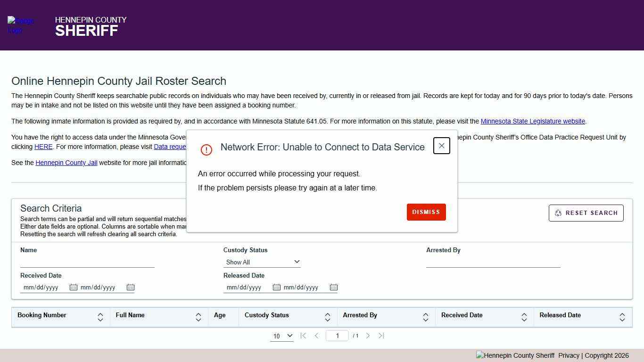Open the rows-per-page dropdown showing 10

(x=282, y=336)
